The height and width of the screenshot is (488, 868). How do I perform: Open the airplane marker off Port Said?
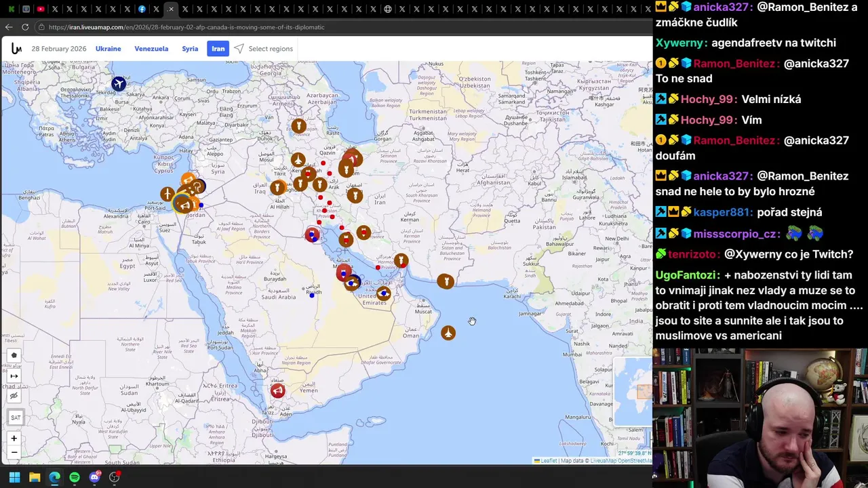pyautogui.click(x=167, y=195)
